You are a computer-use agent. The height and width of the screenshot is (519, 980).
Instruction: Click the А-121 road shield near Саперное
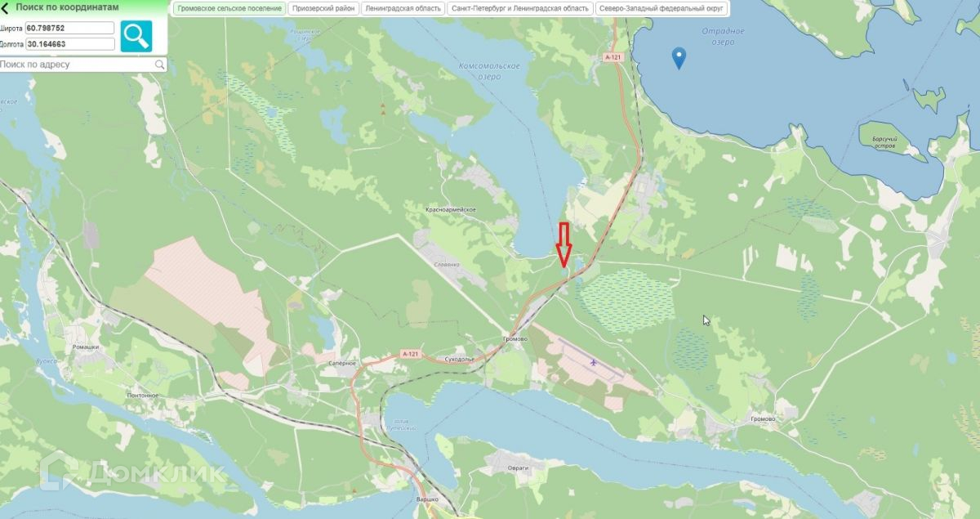410,354
